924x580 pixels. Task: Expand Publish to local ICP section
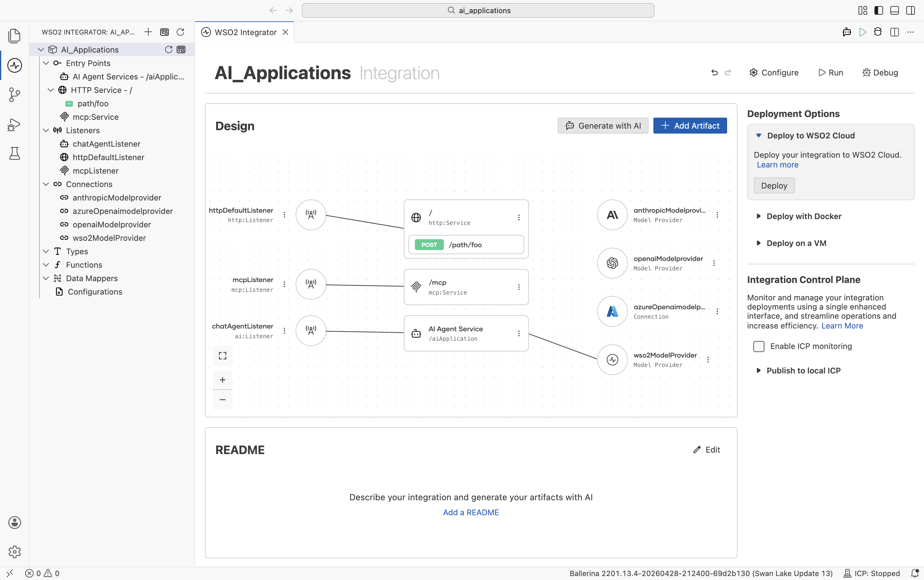coord(759,371)
